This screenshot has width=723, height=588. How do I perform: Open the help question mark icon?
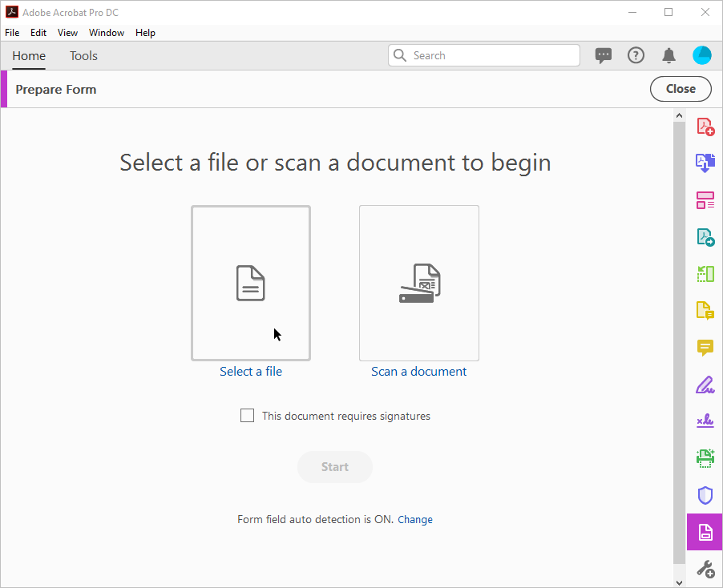(x=636, y=56)
